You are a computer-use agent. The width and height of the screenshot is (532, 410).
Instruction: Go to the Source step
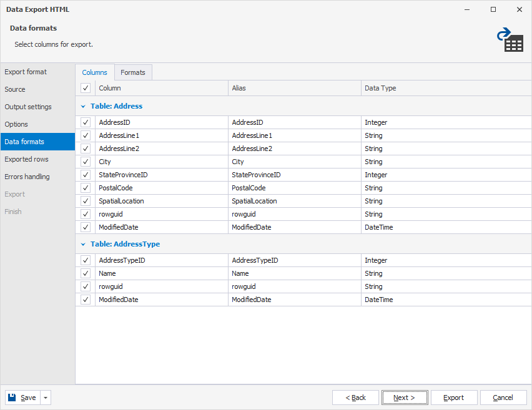click(x=37, y=89)
